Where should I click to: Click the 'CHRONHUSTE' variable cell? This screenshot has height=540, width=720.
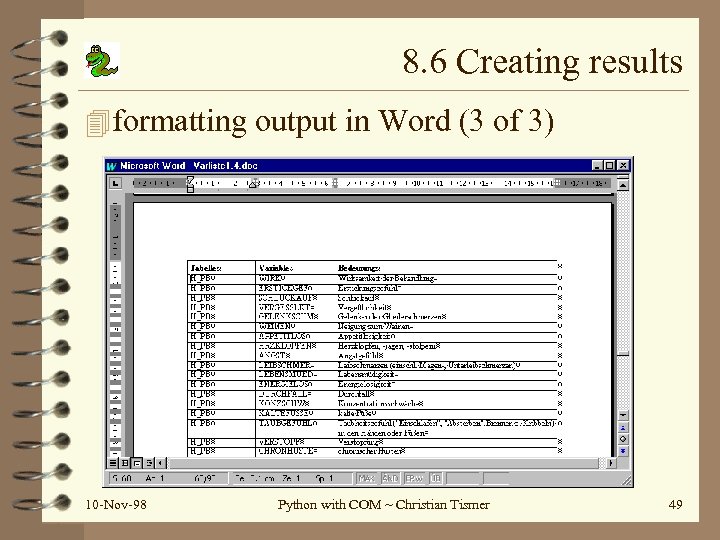click(x=296, y=451)
